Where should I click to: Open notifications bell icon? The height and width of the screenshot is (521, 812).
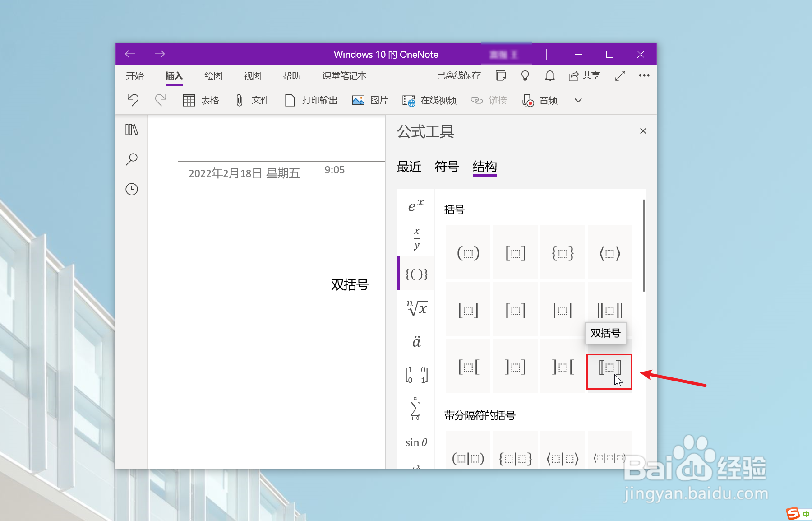tap(549, 76)
